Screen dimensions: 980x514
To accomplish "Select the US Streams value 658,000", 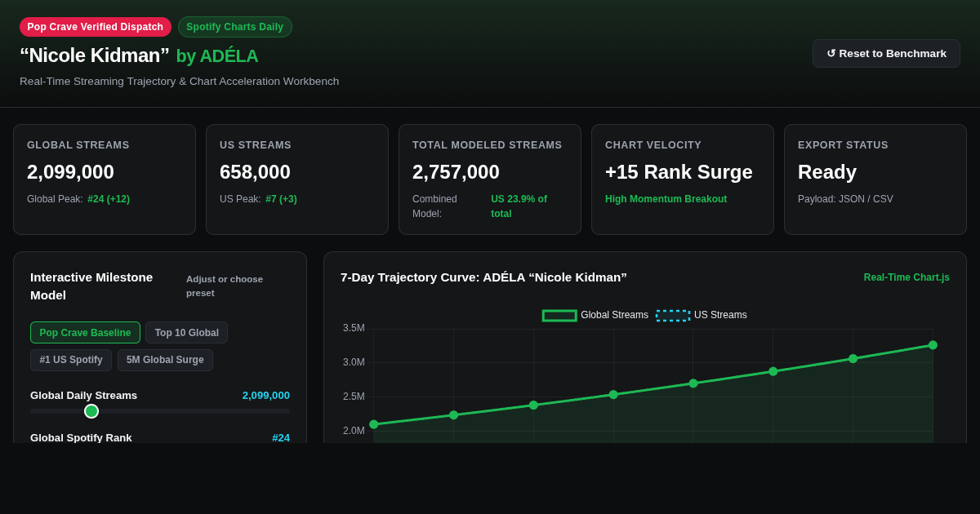I will tap(255, 172).
